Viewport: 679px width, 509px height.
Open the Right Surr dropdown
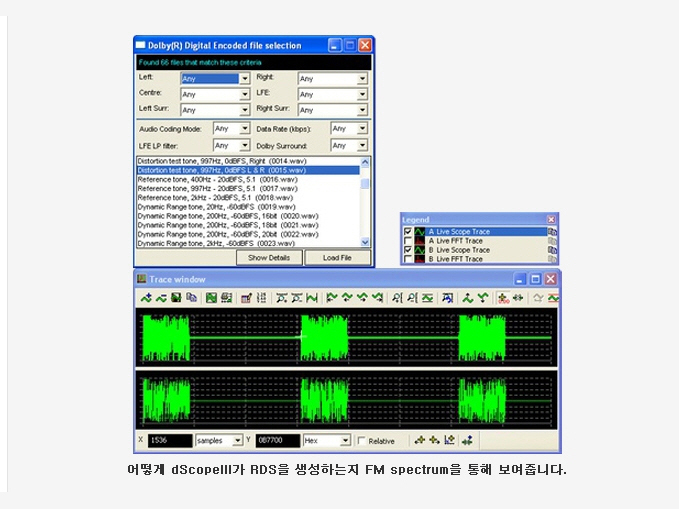click(x=362, y=110)
